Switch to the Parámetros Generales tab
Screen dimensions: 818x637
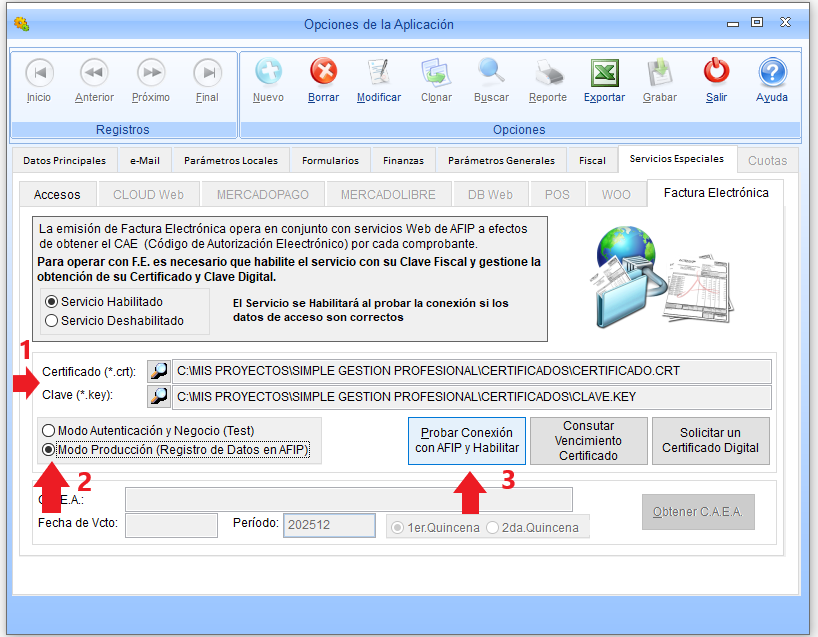tap(501, 160)
